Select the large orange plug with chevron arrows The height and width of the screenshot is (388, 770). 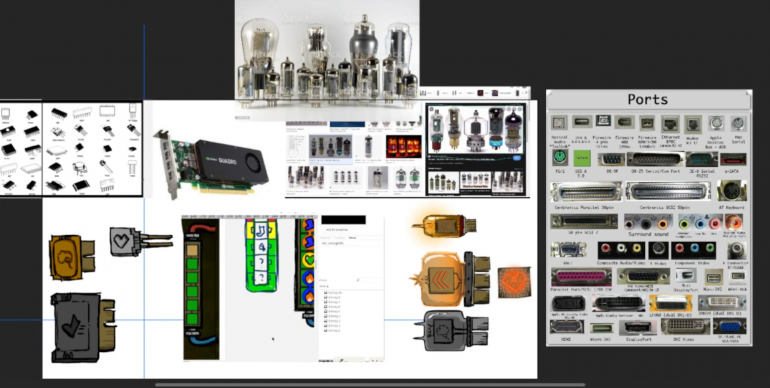click(451, 279)
